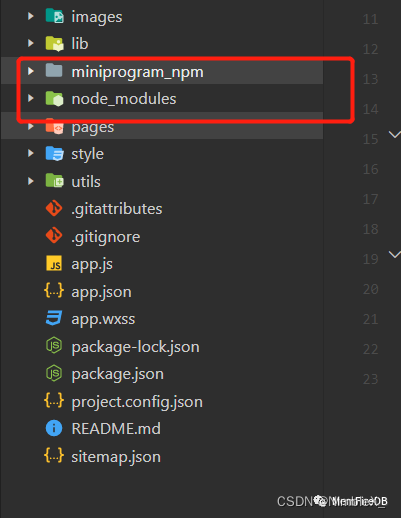This screenshot has width=401, height=518.
Task: Select the pages folder name
Action: pyautogui.click(x=93, y=128)
